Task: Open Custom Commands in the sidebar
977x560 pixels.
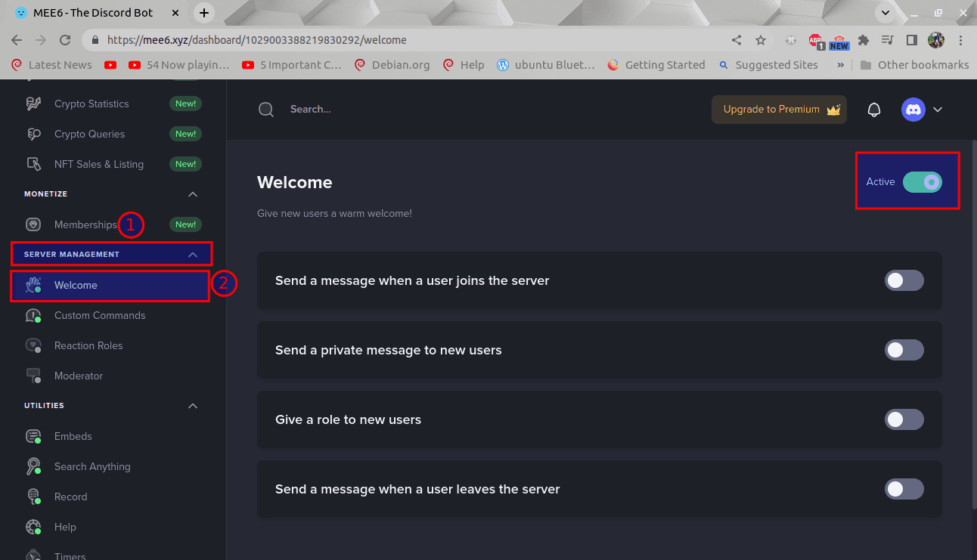Action: point(100,315)
